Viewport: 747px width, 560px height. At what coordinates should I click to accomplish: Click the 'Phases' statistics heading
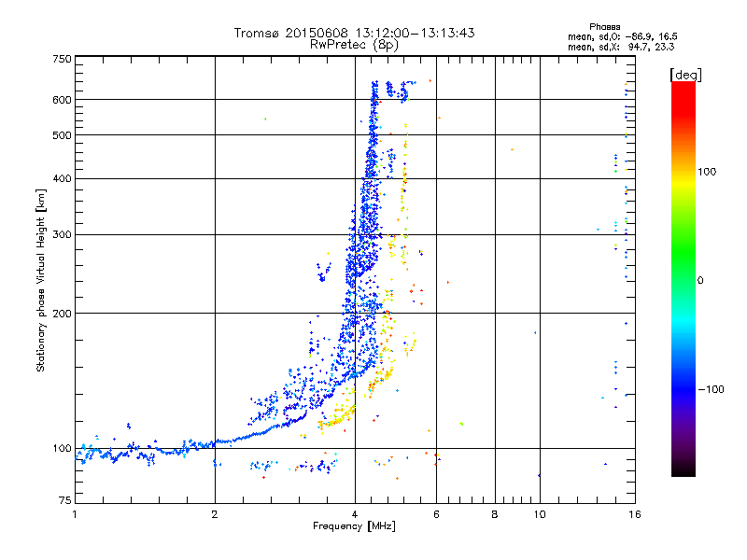point(604,27)
